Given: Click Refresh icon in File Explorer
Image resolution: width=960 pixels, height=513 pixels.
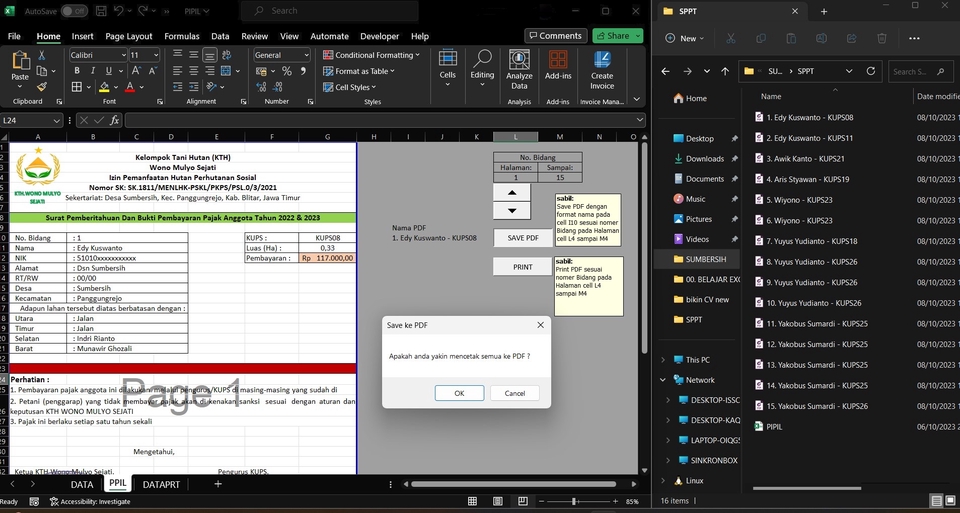Looking at the screenshot, I should (871, 71).
